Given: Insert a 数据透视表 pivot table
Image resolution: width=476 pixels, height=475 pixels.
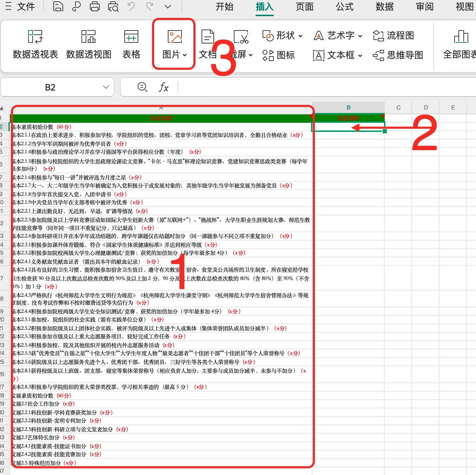Looking at the screenshot, I should (35, 45).
